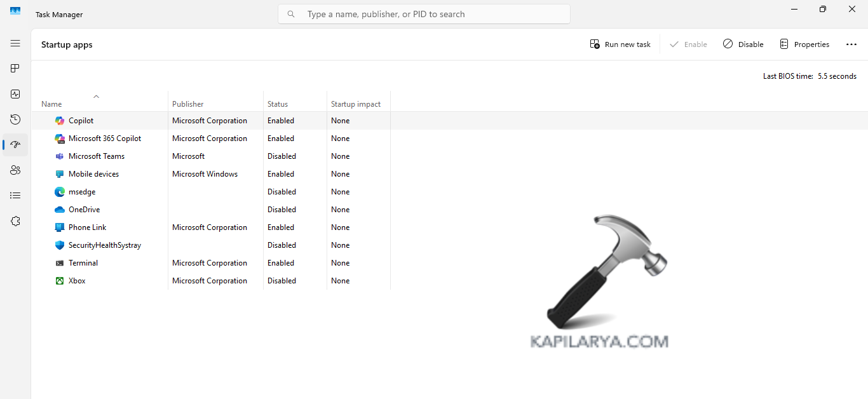
Task: Open the Details page icon
Action: tap(15, 196)
